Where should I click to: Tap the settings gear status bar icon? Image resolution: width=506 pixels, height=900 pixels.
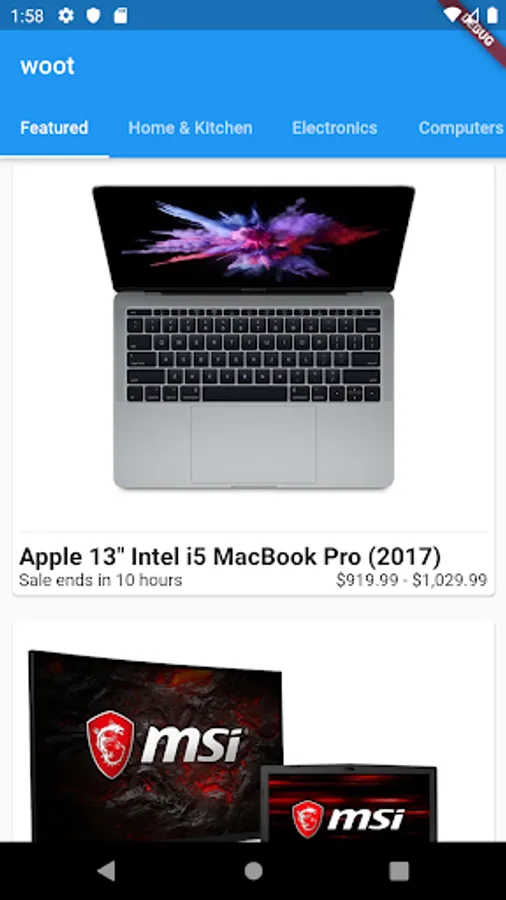pos(66,15)
